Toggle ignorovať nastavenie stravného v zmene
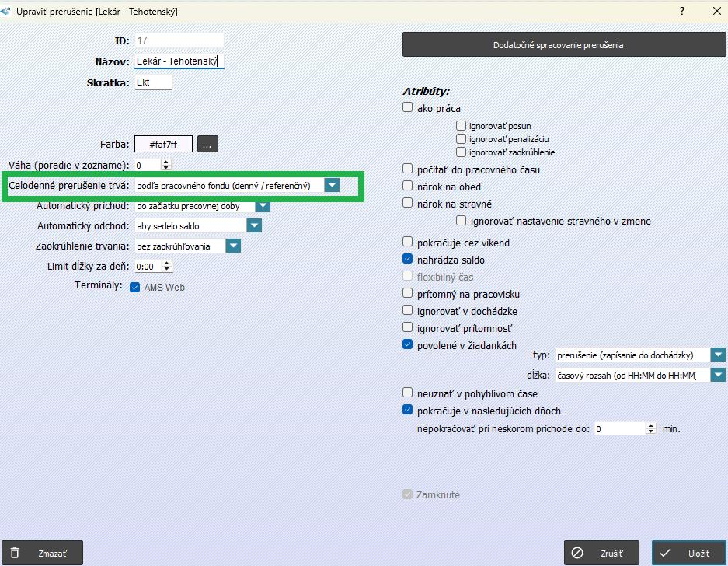This screenshot has height=566, width=728. pos(461,220)
